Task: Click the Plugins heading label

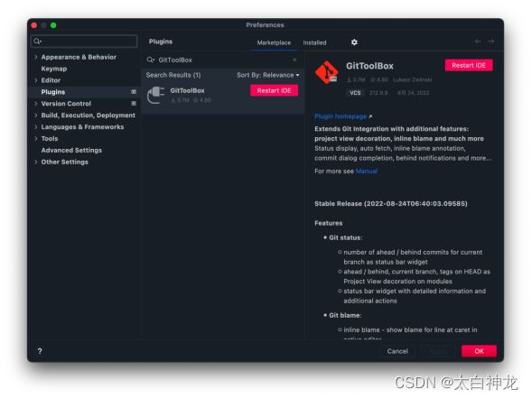Action: point(161,42)
